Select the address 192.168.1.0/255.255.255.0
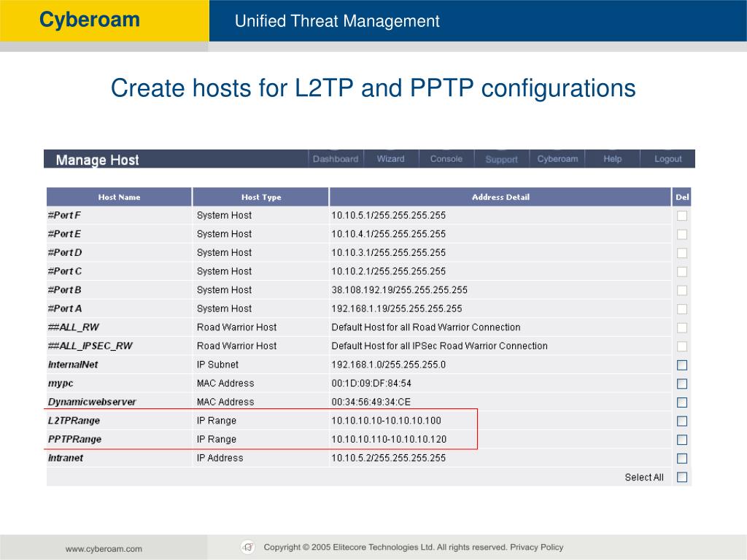This screenshot has width=747, height=560. (389, 365)
